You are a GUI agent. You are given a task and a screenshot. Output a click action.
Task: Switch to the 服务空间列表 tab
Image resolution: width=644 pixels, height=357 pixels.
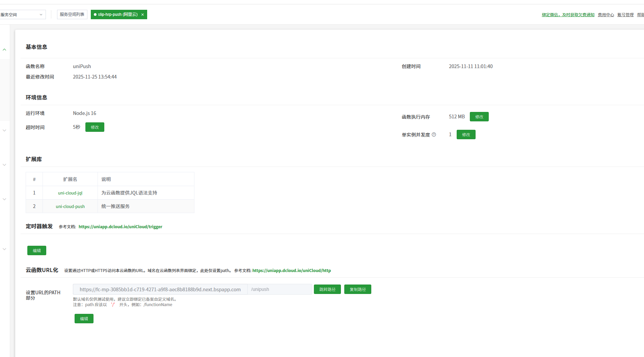point(72,14)
